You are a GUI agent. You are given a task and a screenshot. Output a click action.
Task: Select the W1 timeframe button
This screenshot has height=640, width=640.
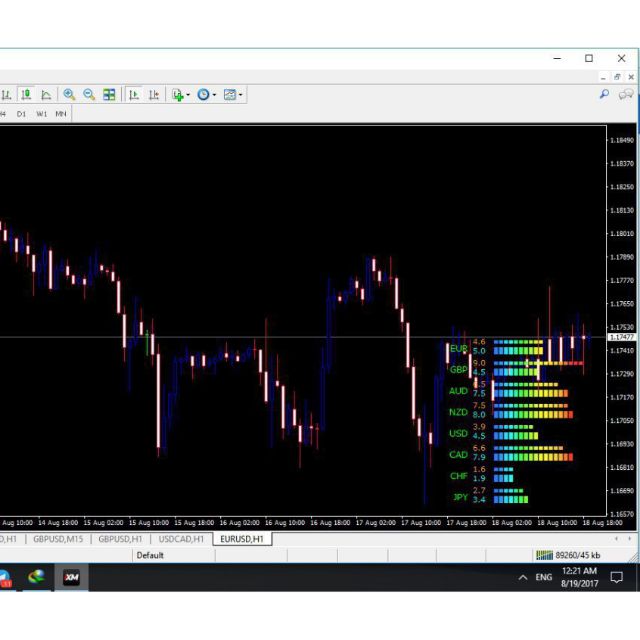(42, 114)
